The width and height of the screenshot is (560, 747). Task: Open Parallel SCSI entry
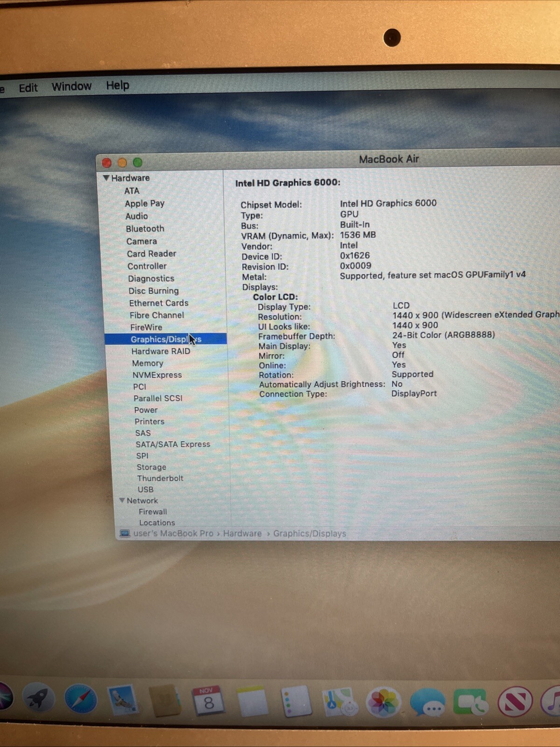pos(158,398)
